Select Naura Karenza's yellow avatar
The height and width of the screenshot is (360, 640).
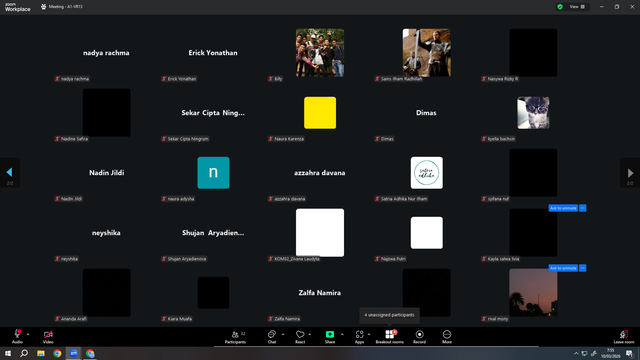(320, 113)
